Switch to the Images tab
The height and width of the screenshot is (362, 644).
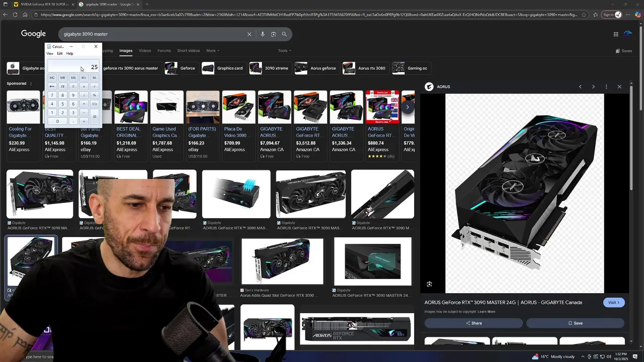(x=126, y=51)
